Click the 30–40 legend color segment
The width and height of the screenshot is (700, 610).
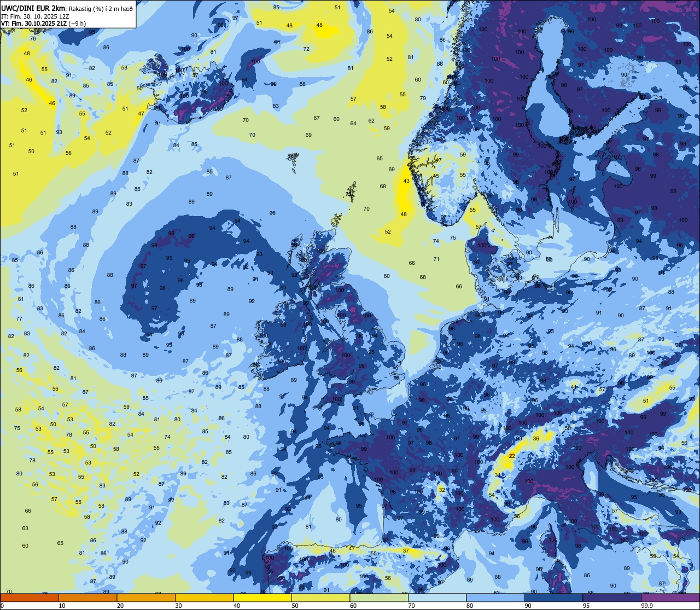pyautogui.click(x=204, y=598)
